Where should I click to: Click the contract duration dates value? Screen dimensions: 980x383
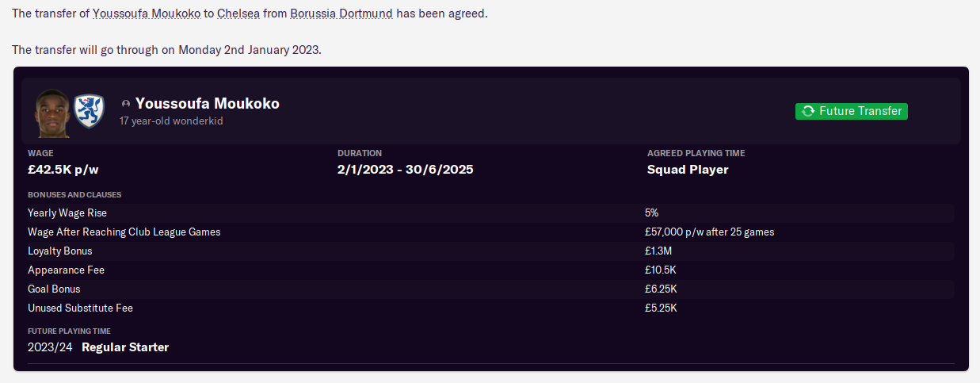(x=406, y=170)
